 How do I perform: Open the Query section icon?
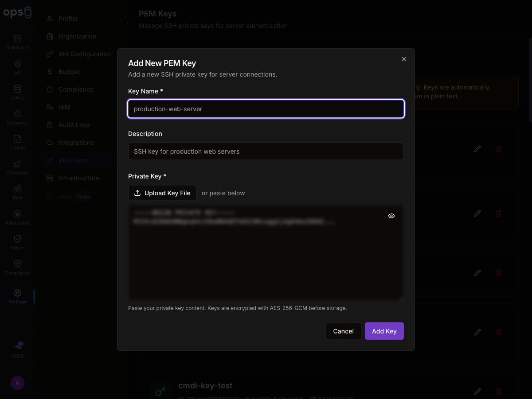coord(17,91)
